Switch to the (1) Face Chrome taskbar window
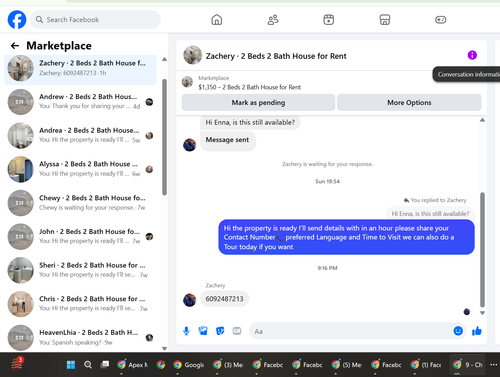Viewport: 500px width, 377px height. coord(426,365)
